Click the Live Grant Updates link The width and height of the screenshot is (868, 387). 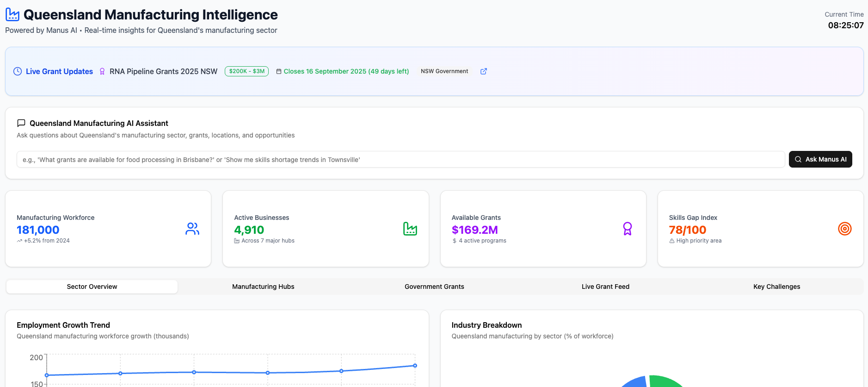(x=59, y=71)
